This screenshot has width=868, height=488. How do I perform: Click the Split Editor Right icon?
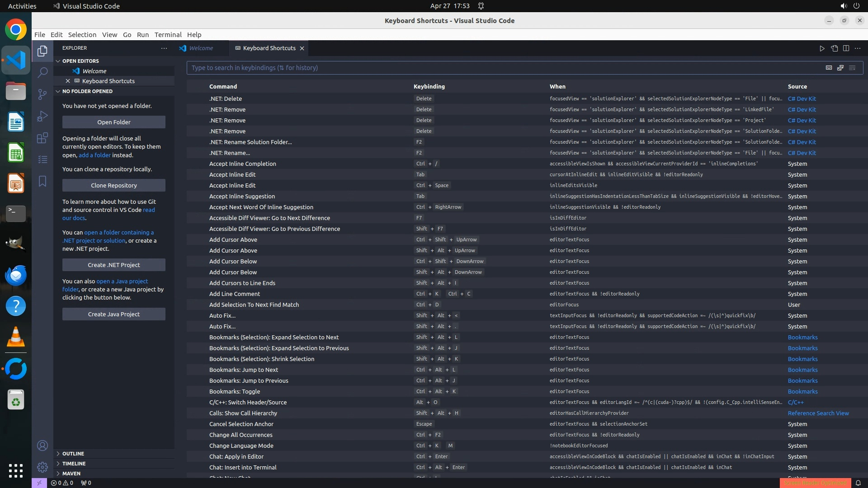[846, 48]
